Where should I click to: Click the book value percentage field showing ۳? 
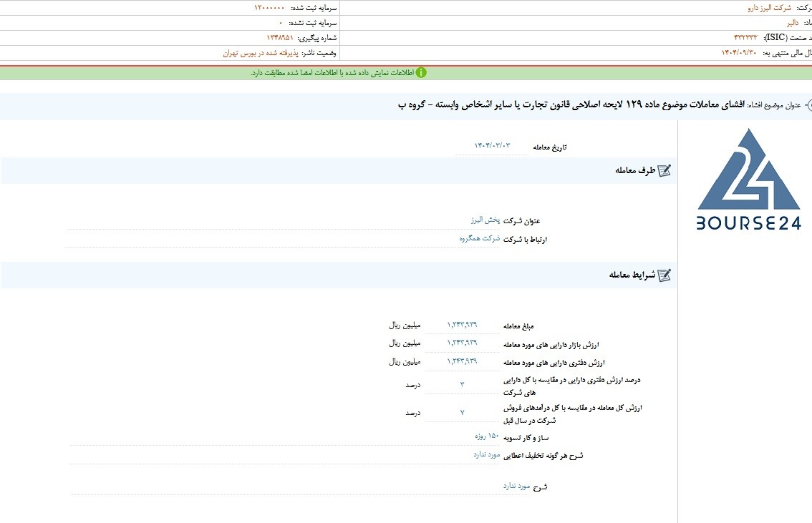462,384
